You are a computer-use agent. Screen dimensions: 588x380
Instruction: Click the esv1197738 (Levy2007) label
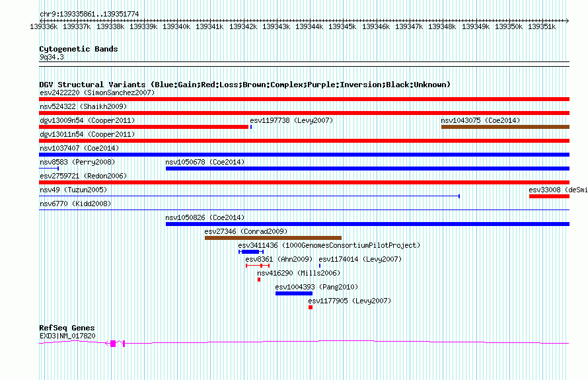pos(291,120)
